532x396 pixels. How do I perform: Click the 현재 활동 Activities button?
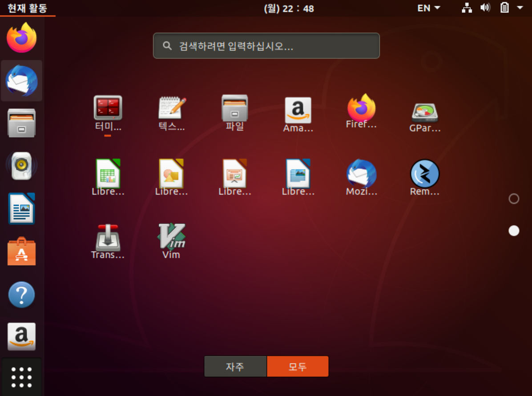click(28, 8)
